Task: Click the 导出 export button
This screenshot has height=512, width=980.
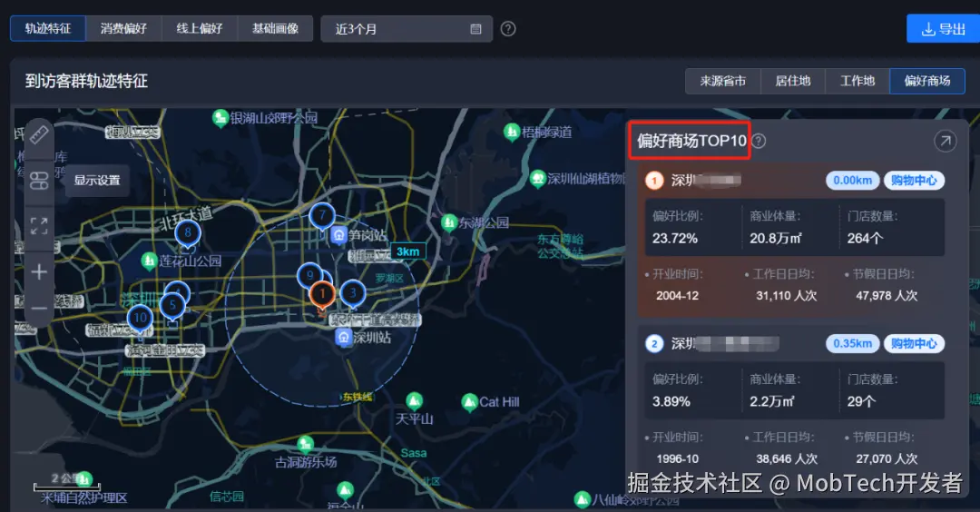Action: pyautogui.click(x=943, y=29)
